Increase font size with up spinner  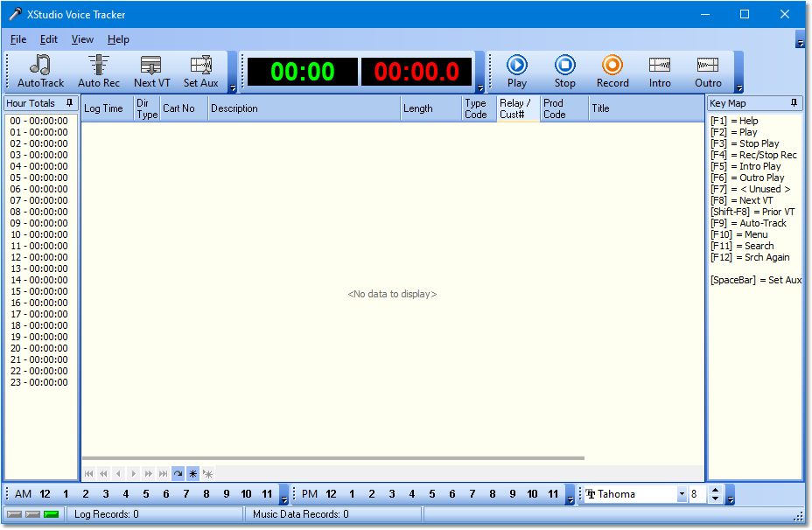pyautogui.click(x=715, y=490)
